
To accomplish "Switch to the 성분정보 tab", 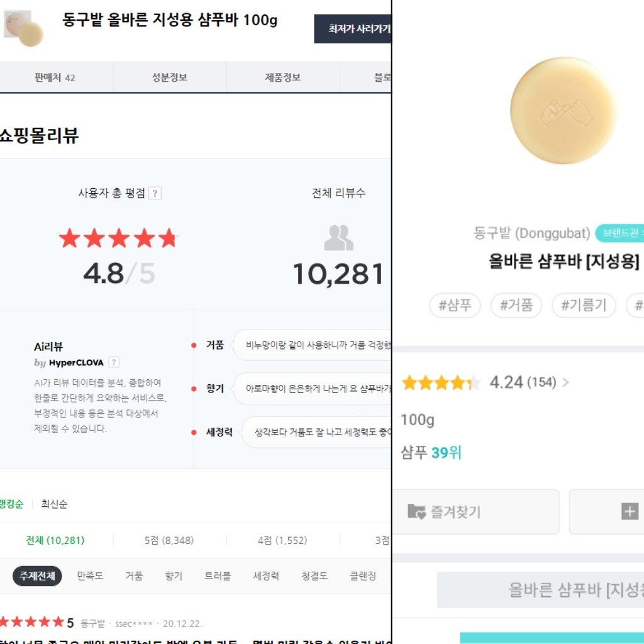I will click(x=170, y=77).
